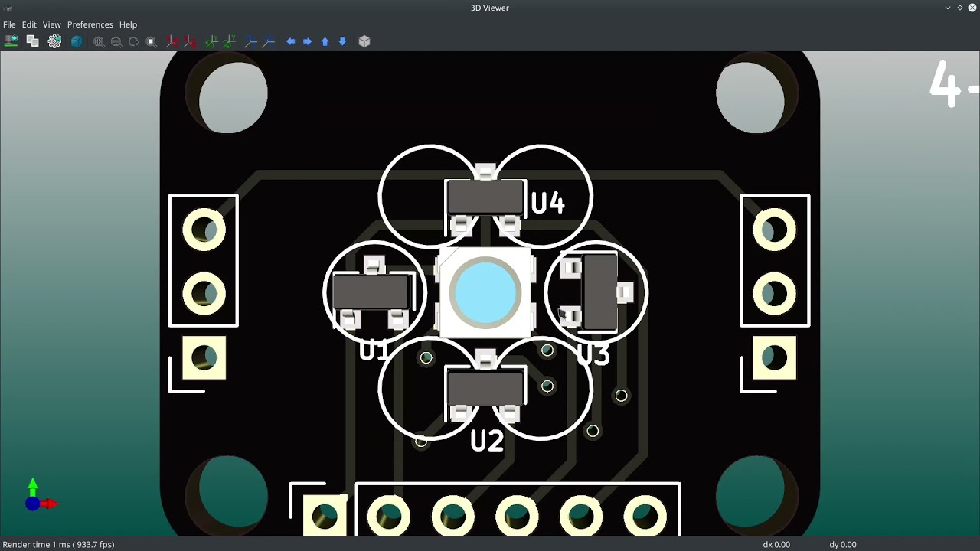Click the U3 silkscreen label
980x551 pixels.
click(593, 354)
